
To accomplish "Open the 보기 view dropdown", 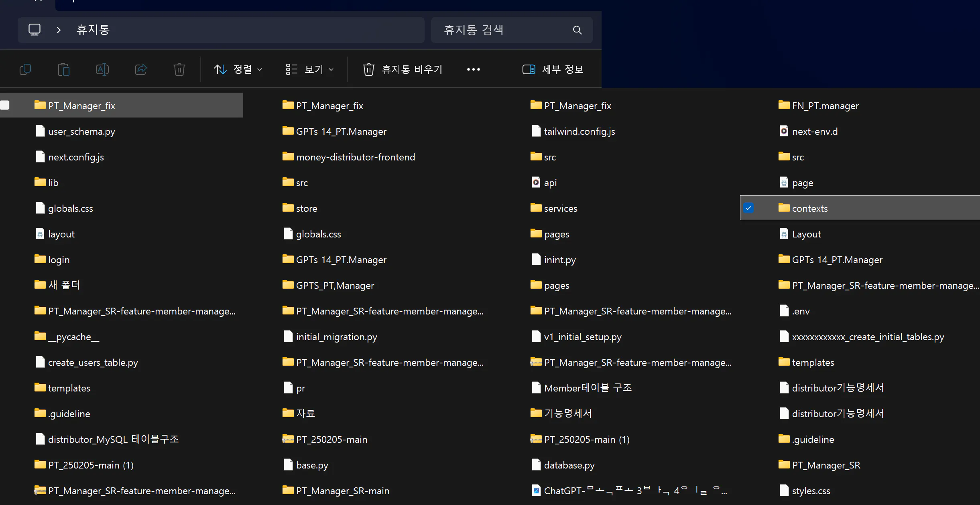I will [x=309, y=69].
